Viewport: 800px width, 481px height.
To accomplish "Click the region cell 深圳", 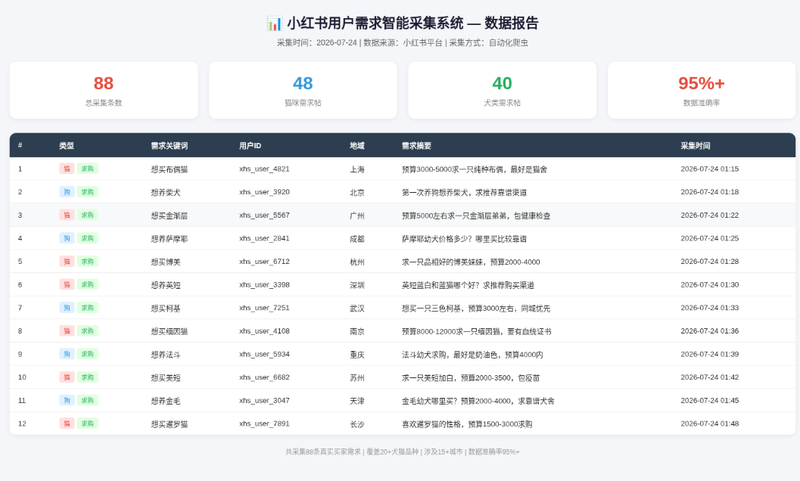I will point(357,285).
